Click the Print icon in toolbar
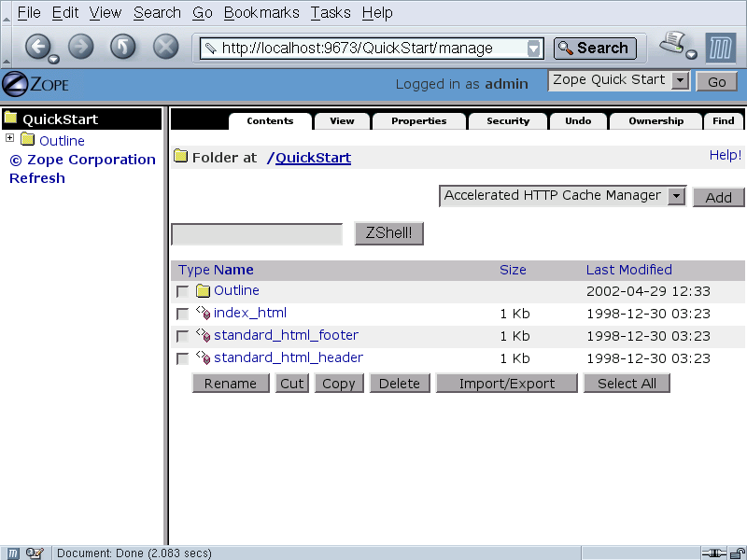The width and height of the screenshot is (747, 560). pos(673,44)
